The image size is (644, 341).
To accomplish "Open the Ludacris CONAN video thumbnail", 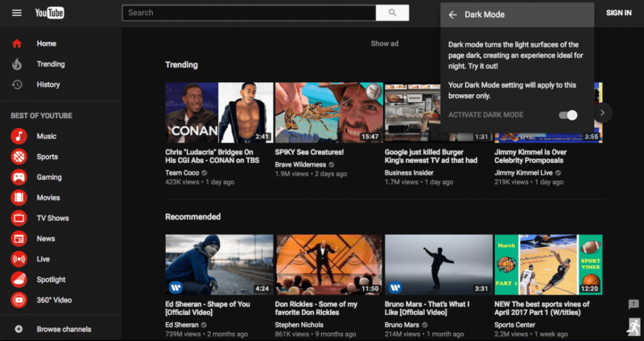I will tap(219, 112).
